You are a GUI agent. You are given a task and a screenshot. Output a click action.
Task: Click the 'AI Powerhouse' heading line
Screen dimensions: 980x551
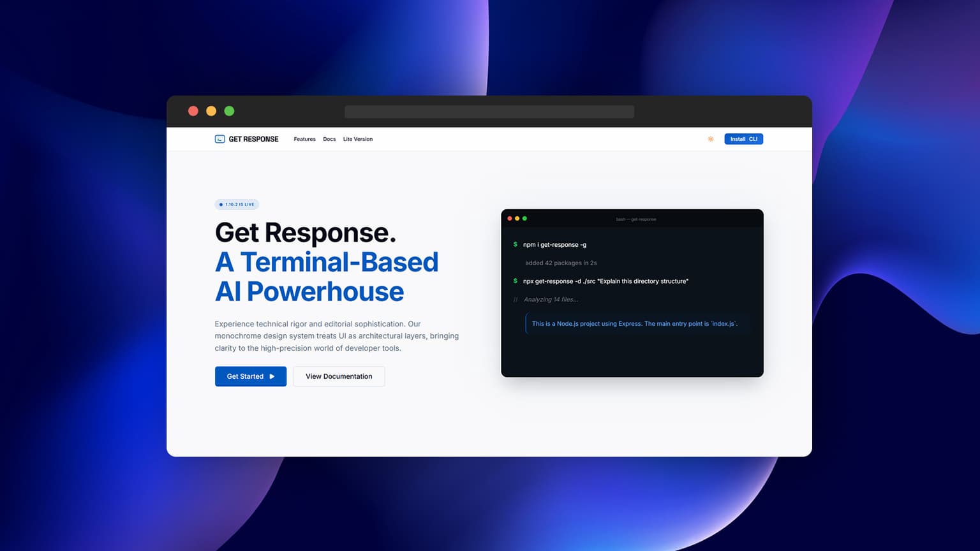[x=309, y=291]
